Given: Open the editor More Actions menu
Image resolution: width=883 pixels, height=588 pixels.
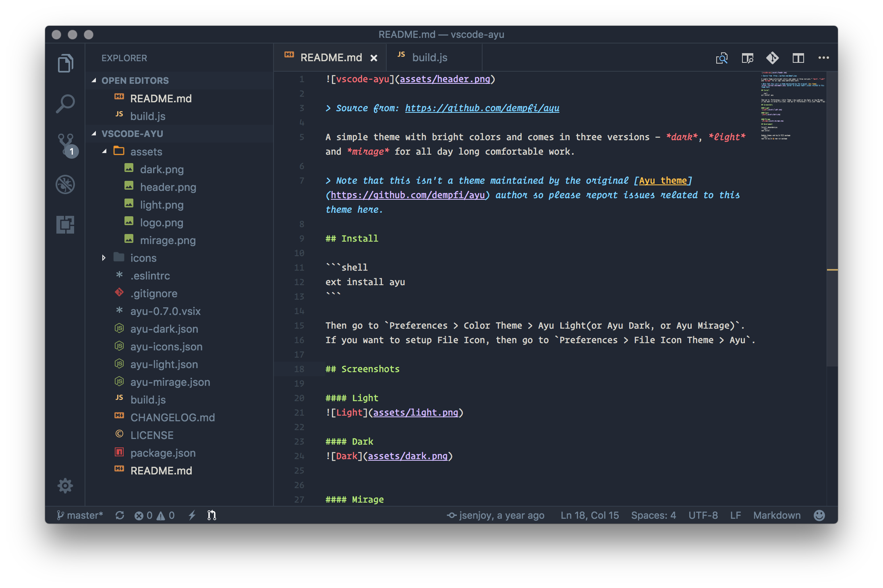Looking at the screenshot, I should point(823,58).
